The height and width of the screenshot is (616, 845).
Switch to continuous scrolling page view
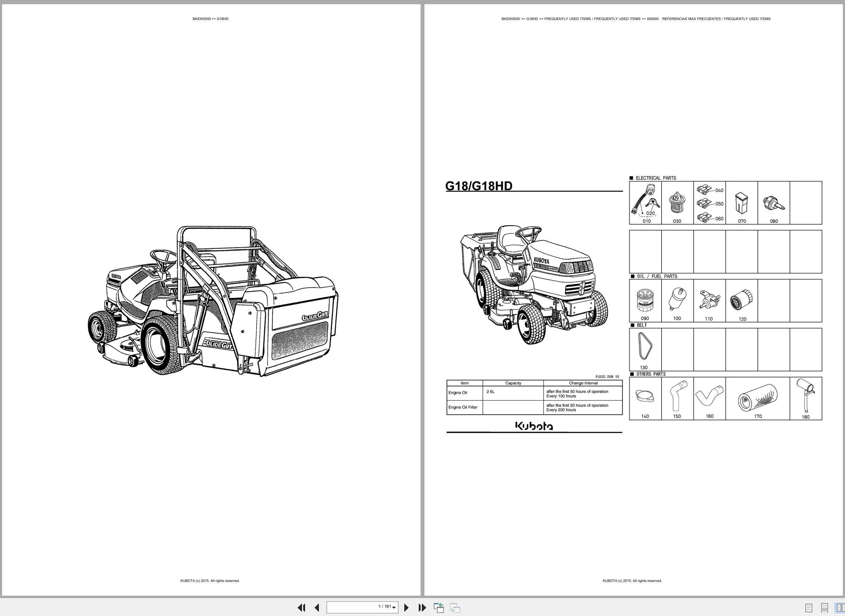pyautogui.click(x=825, y=608)
